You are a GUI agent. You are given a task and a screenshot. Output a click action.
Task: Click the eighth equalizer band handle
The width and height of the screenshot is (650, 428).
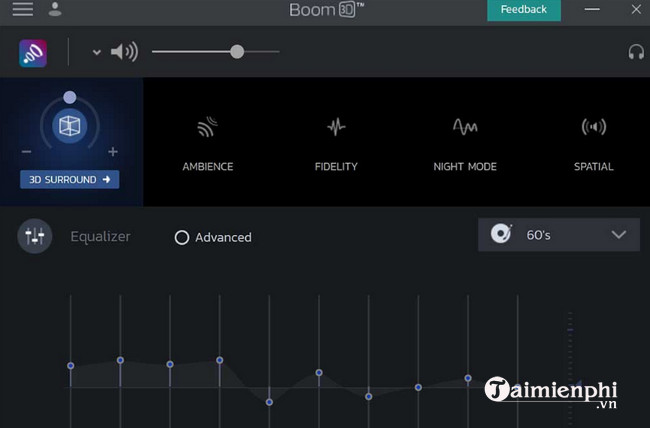[418, 387]
